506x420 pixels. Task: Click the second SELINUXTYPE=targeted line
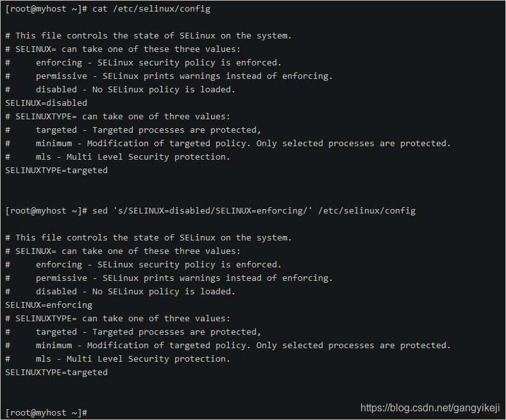56,373
